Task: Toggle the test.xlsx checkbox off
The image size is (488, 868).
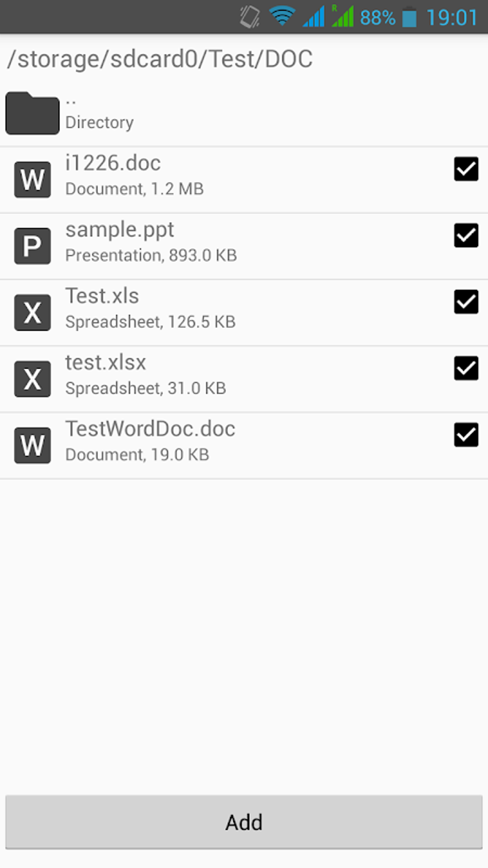Action: point(466,369)
